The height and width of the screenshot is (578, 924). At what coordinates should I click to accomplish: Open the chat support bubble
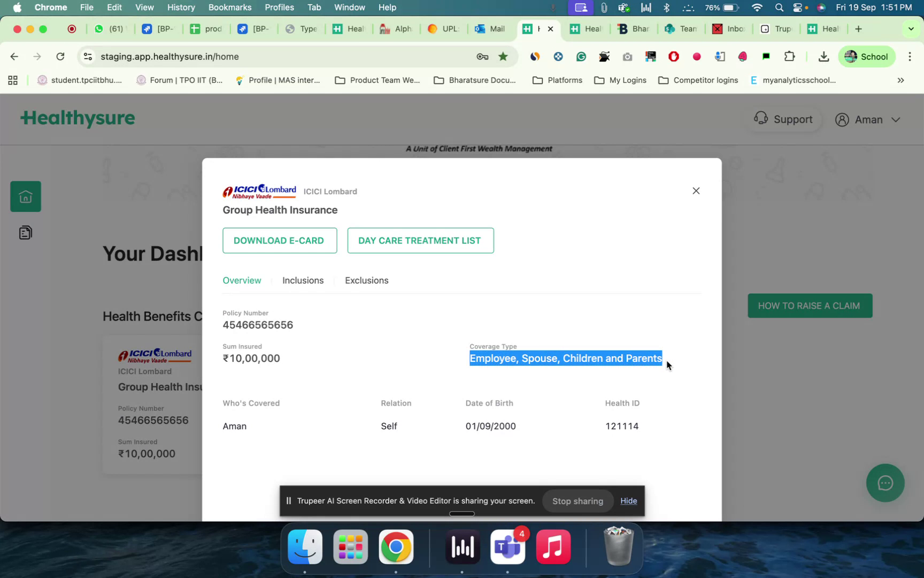click(x=885, y=483)
